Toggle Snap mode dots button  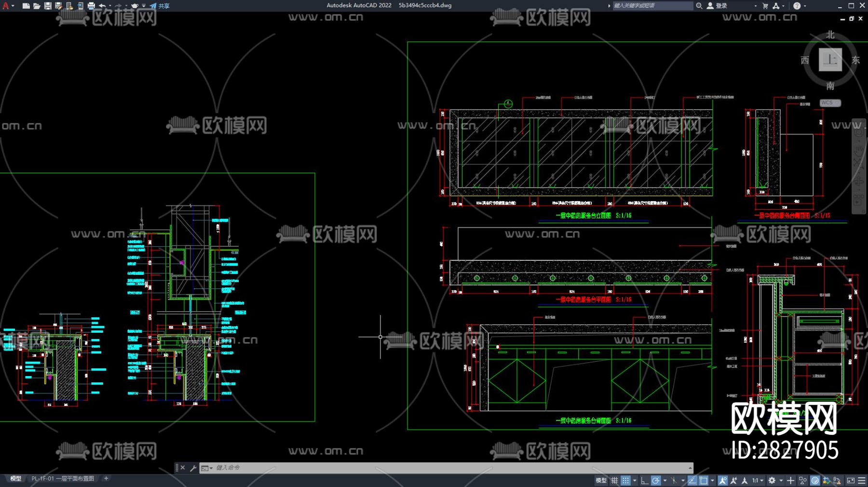point(625,480)
